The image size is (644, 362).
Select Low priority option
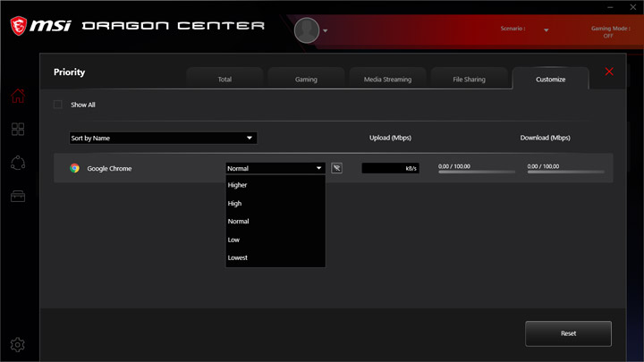click(x=275, y=240)
